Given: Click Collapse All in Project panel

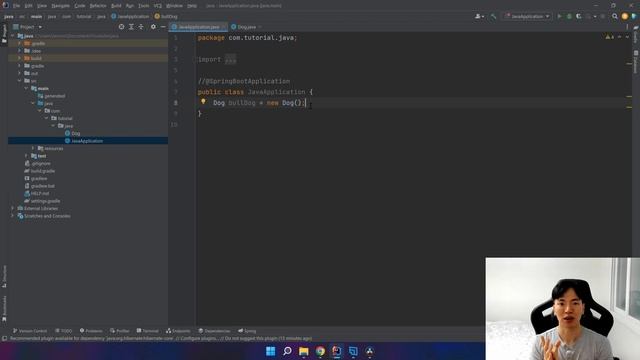Looking at the screenshot, I should [141, 27].
